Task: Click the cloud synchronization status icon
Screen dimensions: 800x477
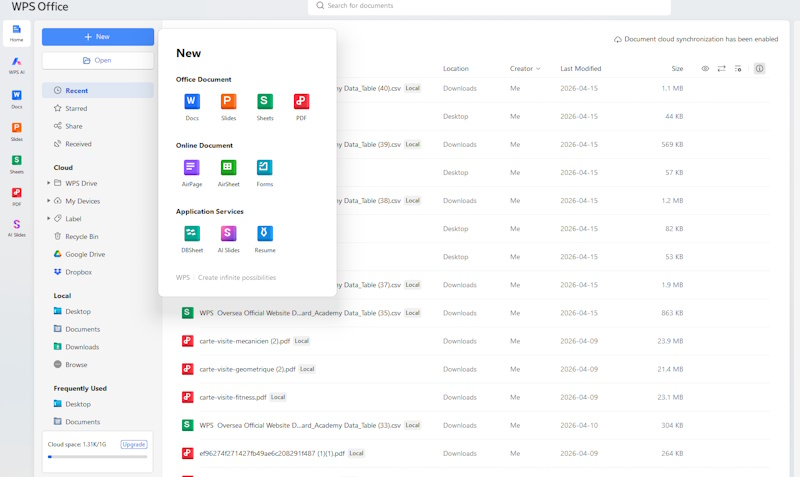Action: pos(617,39)
